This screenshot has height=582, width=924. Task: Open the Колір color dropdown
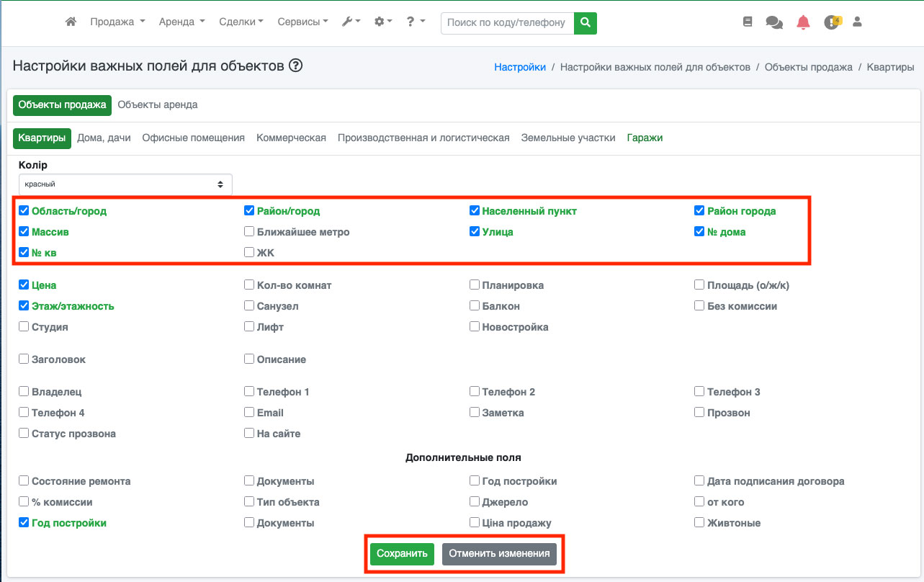pos(125,184)
